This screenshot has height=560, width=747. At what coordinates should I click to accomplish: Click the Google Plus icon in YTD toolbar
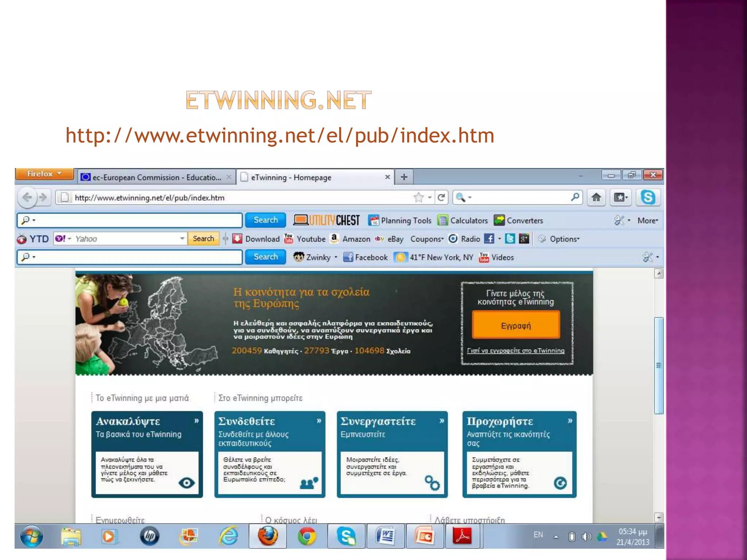(x=524, y=239)
